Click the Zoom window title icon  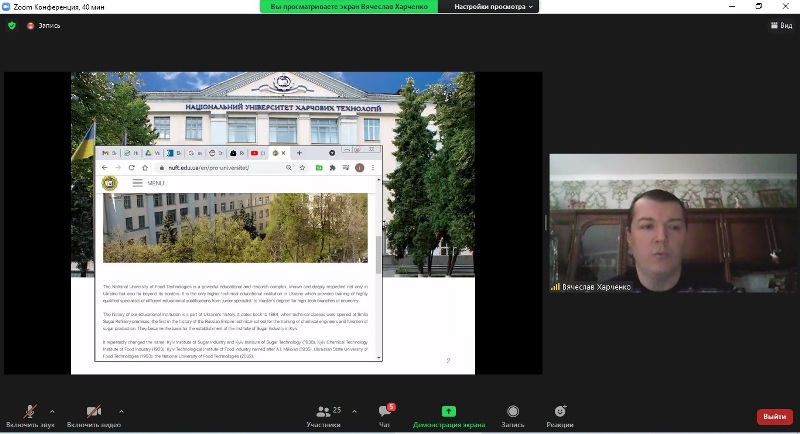pos(6,7)
